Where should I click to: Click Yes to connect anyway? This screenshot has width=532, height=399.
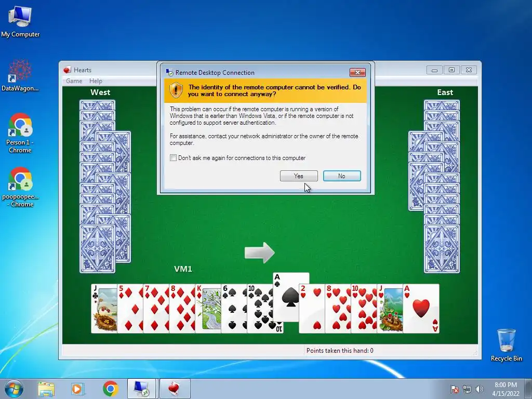click(x=299, y=176)
